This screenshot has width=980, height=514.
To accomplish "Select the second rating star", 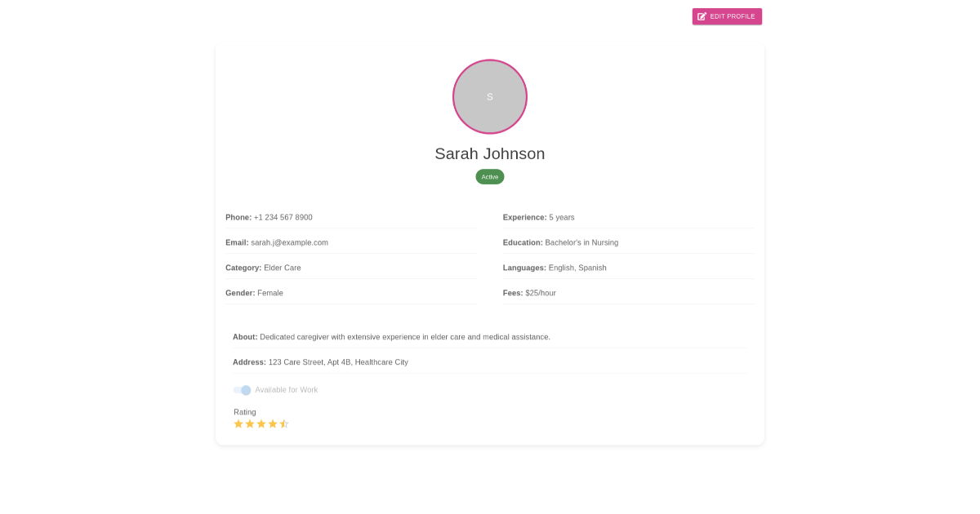I will (250, 424).
